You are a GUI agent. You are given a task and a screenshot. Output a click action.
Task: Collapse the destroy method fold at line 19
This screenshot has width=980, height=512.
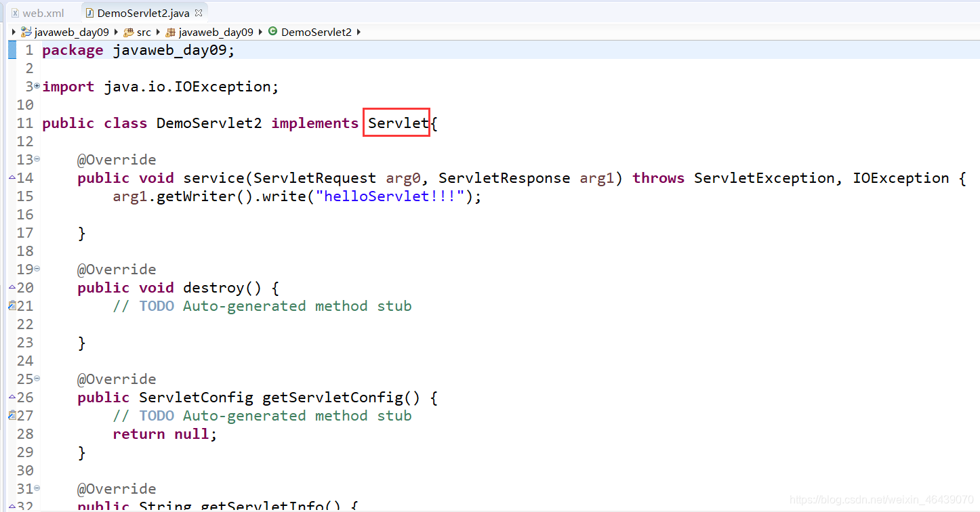point(37,268)
